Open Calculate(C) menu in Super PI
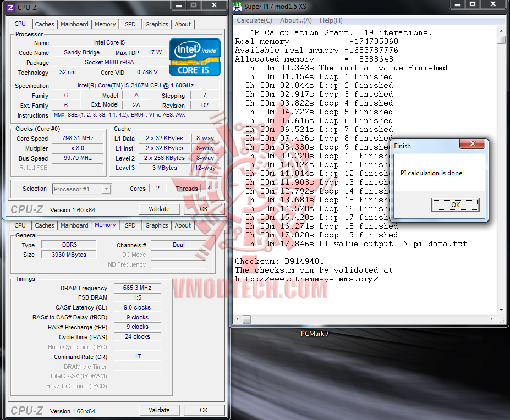 pyautogui.click(x=254, y=20)
